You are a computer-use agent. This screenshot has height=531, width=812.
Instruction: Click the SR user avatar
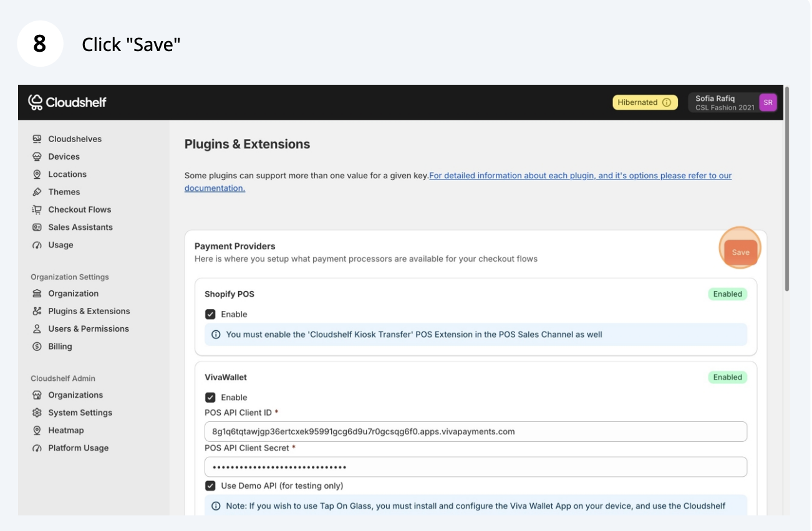[x=768, y=103]
